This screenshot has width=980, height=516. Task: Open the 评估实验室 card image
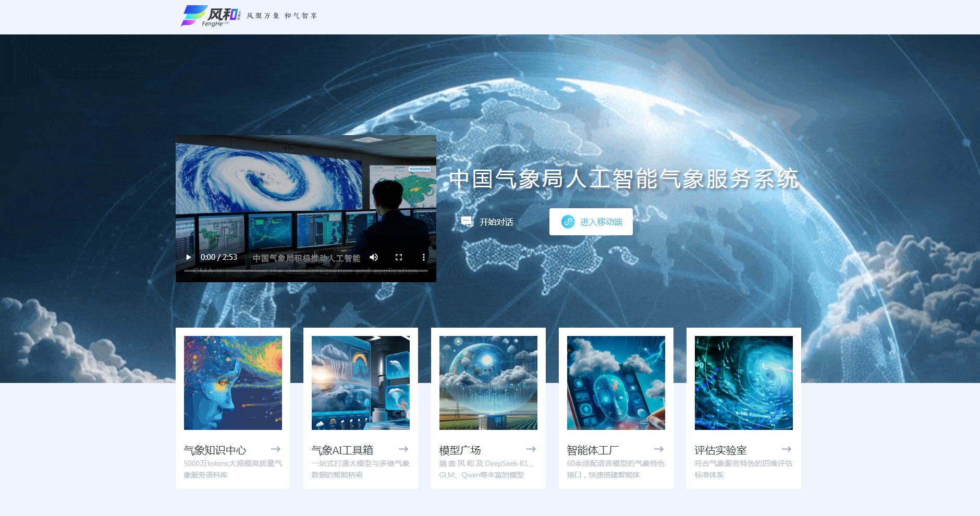[744, 383]
